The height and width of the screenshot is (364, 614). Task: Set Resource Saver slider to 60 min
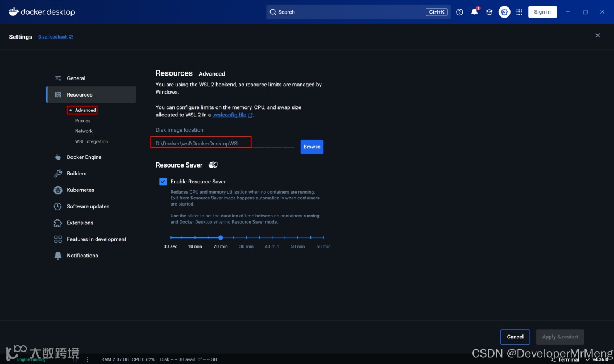coord(323,237)
